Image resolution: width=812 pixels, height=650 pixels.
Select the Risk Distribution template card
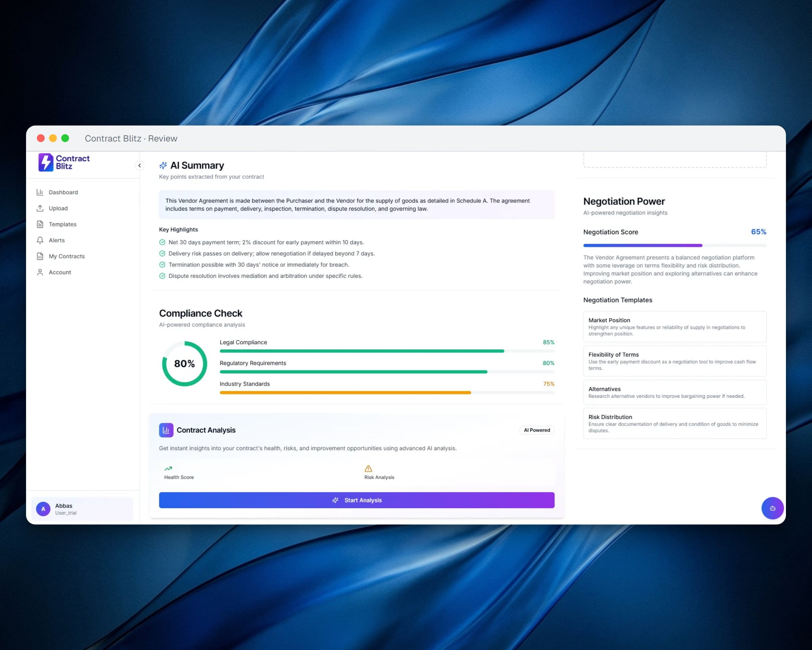click(675, 424)
